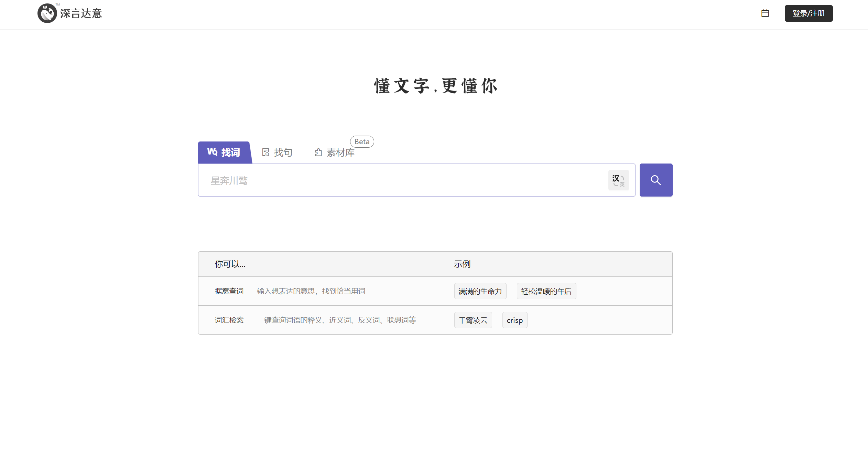Click the 据意查词 row label
868x463 pixels.
(x=229, y=291)
